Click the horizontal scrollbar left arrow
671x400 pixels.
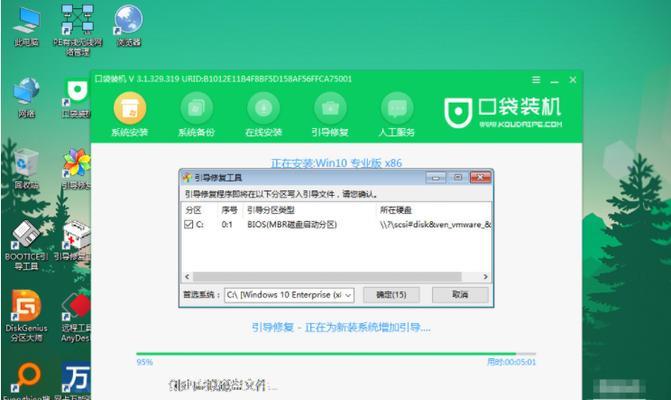pyautogui.click(x=187, y=277)
